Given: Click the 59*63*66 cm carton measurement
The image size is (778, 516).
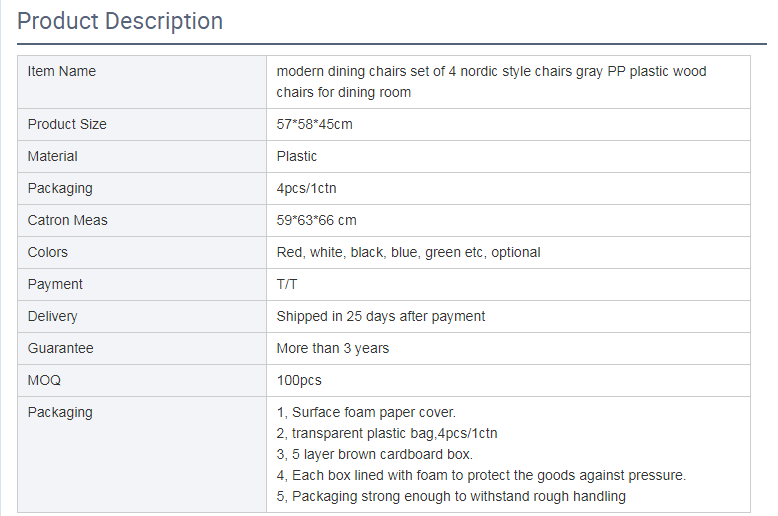Looking at the screenshot, I should click(x=316, y=220).
